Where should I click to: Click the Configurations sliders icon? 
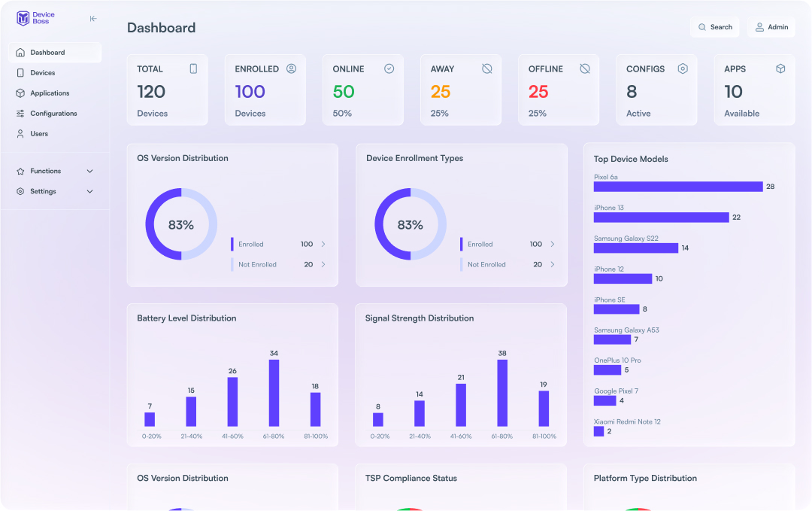[20, 113]
